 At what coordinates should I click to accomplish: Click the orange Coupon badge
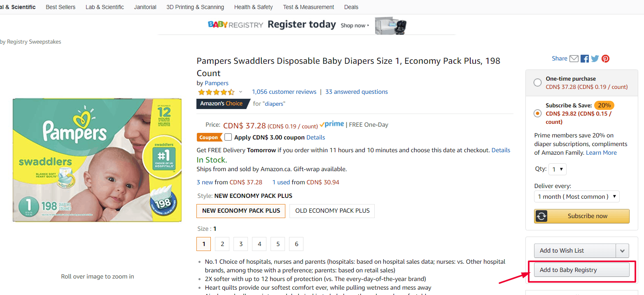pyautogui.click(x=209, y=137)
